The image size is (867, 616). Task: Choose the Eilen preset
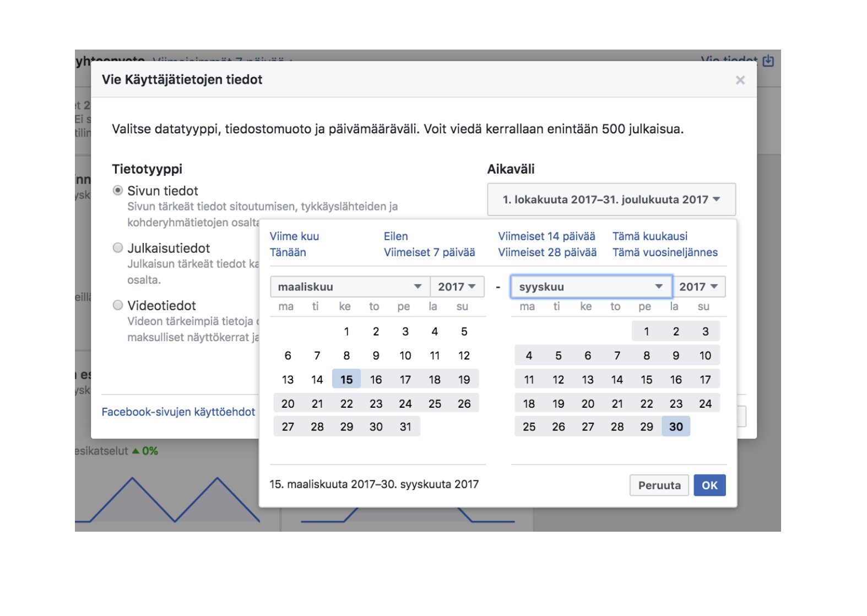pyautogui.click(x=395, y=236)
